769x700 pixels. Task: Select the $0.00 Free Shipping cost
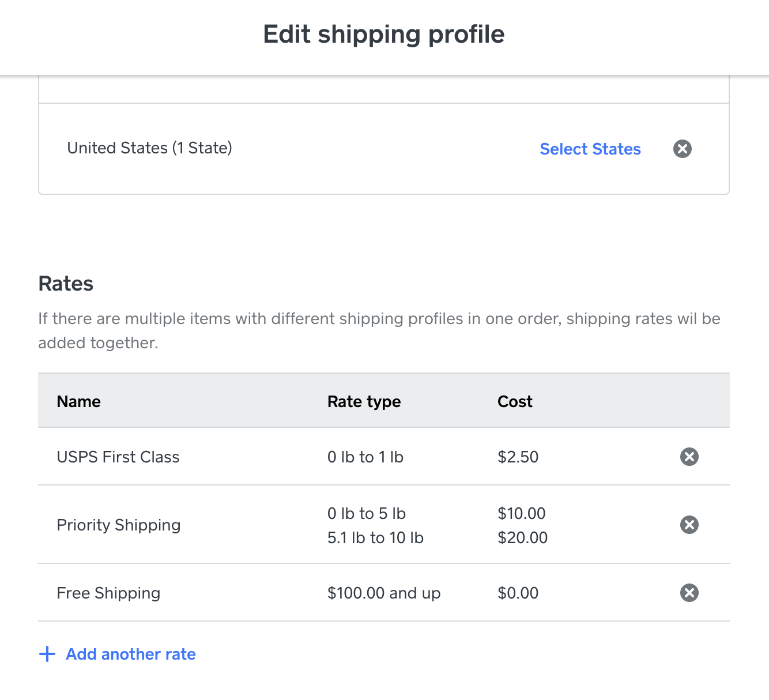[x=518, y=593]
